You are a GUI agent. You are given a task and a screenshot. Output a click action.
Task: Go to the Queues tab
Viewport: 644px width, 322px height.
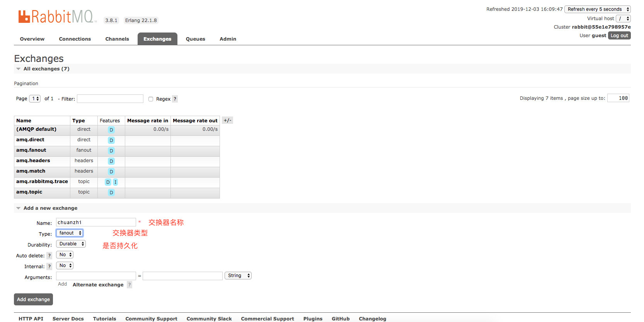click(196, 39)
